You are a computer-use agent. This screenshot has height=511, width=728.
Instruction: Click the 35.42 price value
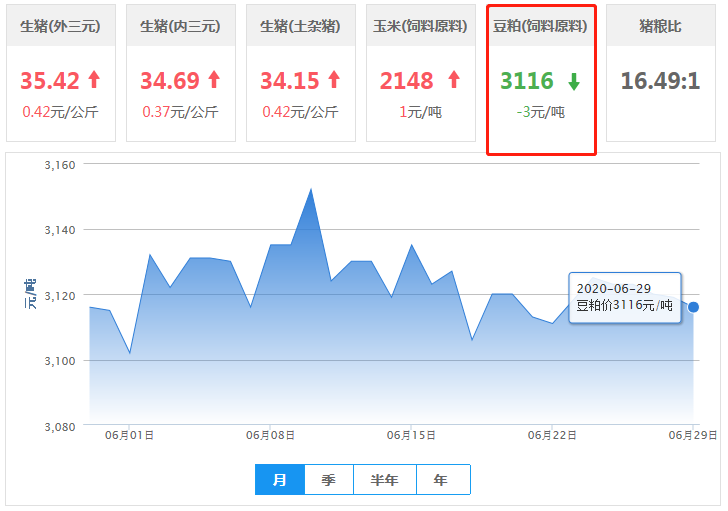point(48,80)
